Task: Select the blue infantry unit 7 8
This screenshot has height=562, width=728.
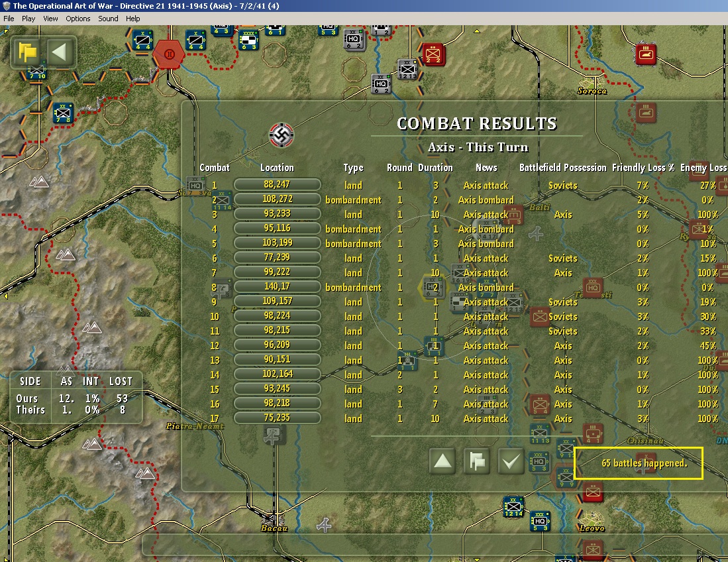Action: click(63, 113)
